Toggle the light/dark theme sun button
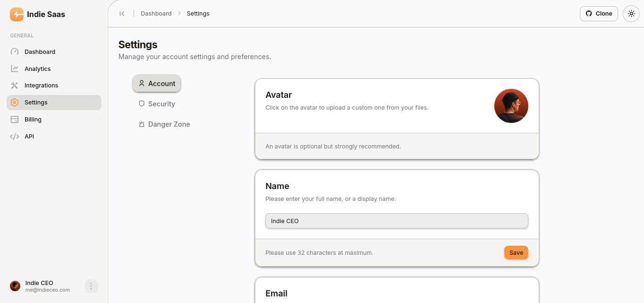Screen dimensions: 644x303 click(631, 14)
